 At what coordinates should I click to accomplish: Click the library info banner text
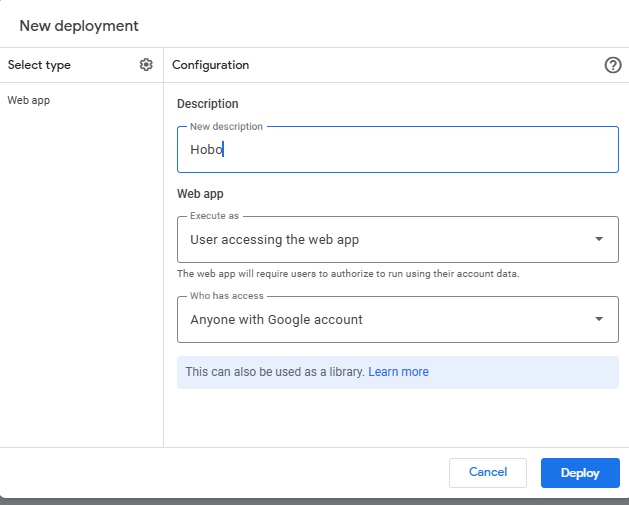click(274, 372)
